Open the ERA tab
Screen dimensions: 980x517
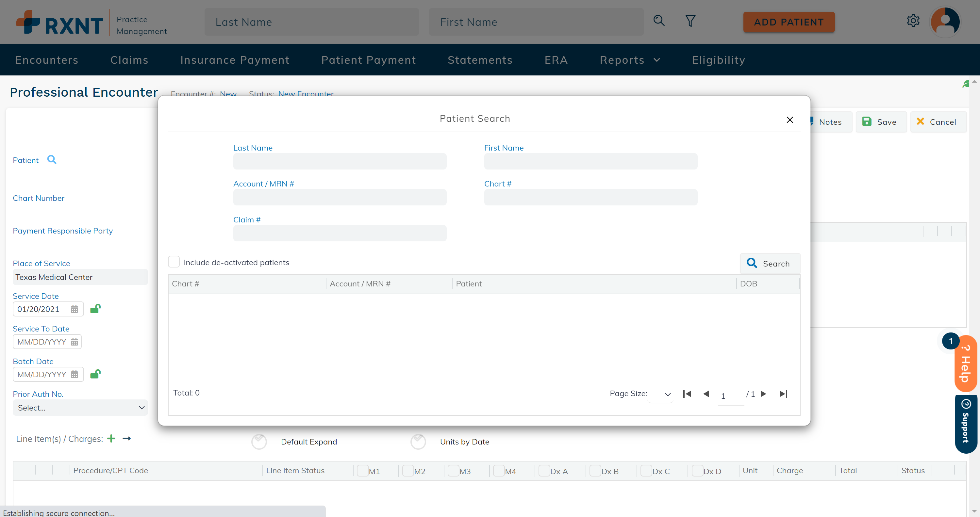pyautogui.click(x=556, y=60)
